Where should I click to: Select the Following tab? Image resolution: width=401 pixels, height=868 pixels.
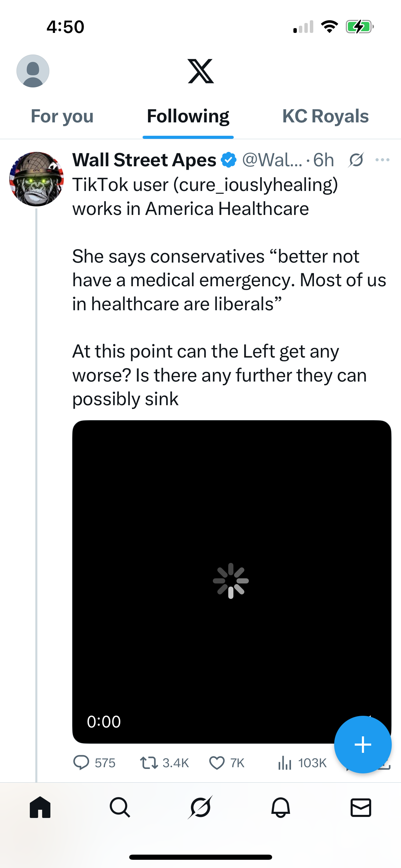click(188, 116)
